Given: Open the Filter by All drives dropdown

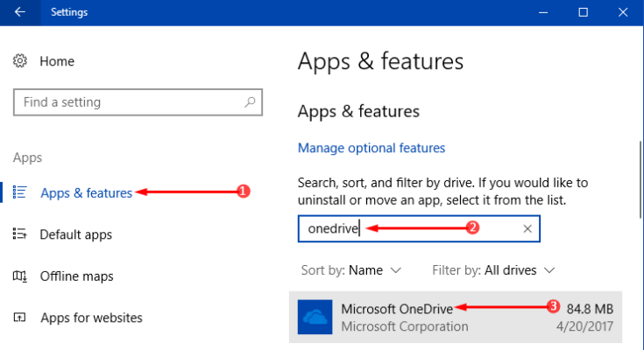Looking at the screenshot, I should pos(493,270).
